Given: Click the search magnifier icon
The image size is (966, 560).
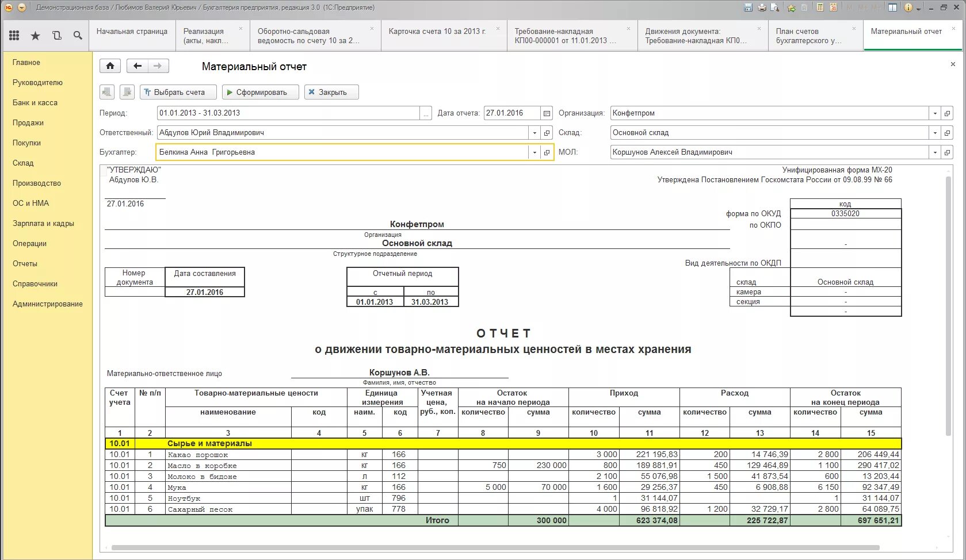Looking at the screenshot, I should (78, 36).
